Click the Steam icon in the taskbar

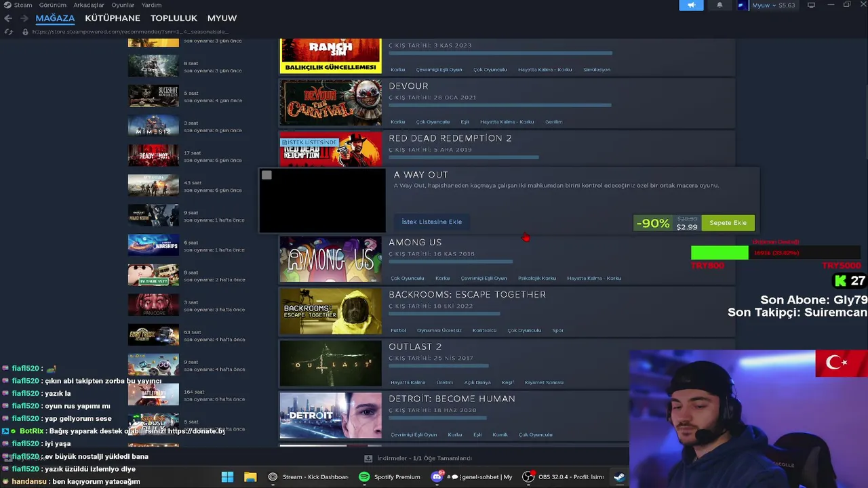point(619,476)
